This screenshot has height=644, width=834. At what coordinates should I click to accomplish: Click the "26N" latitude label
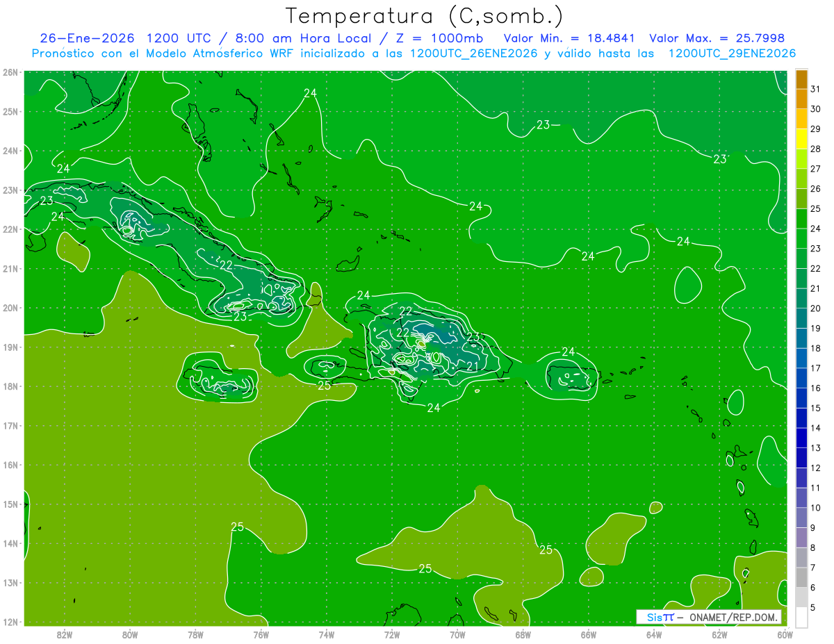click(10, 72)
